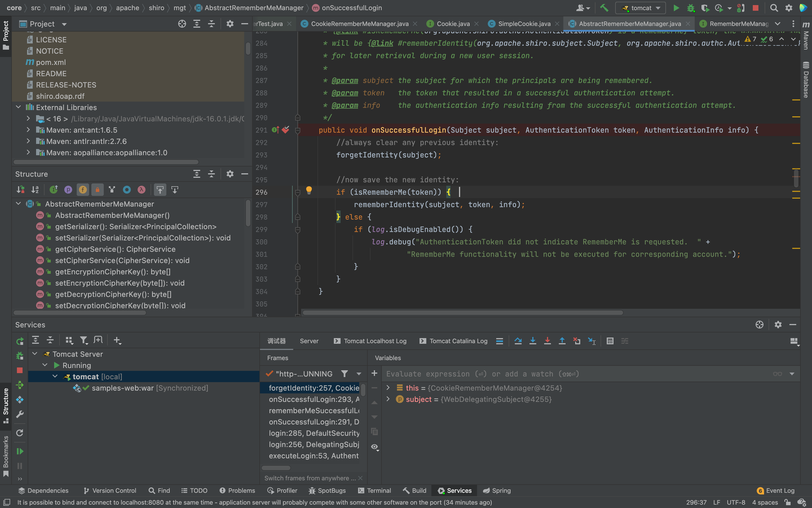Select onSuccessfulLogin:293 stack frame

tap(314, 399)
